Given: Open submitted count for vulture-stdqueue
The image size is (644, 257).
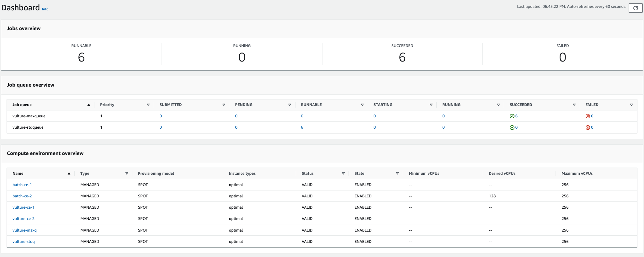Looking at the screenshot, I should click(x=161, y=127).
